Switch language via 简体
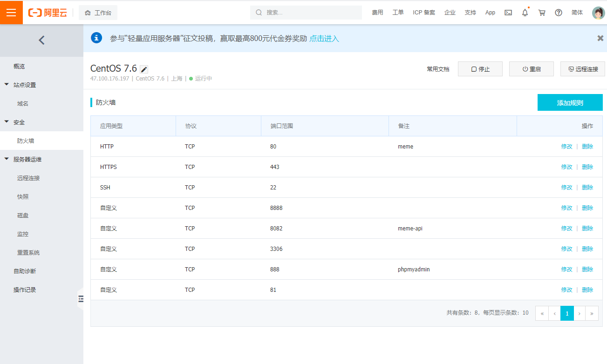 click(577, 13)
